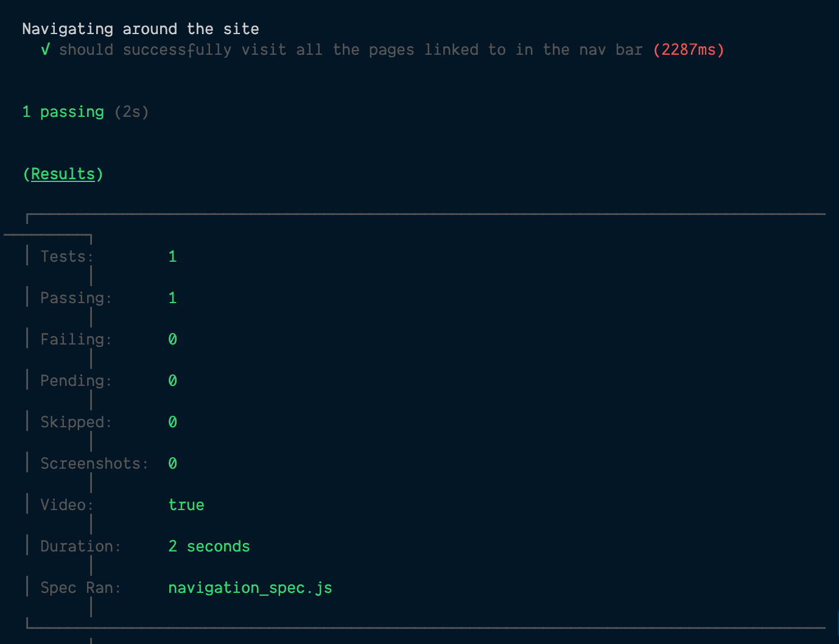
Task: Select the 'Navigating around the site' heading
Action: 141,29
